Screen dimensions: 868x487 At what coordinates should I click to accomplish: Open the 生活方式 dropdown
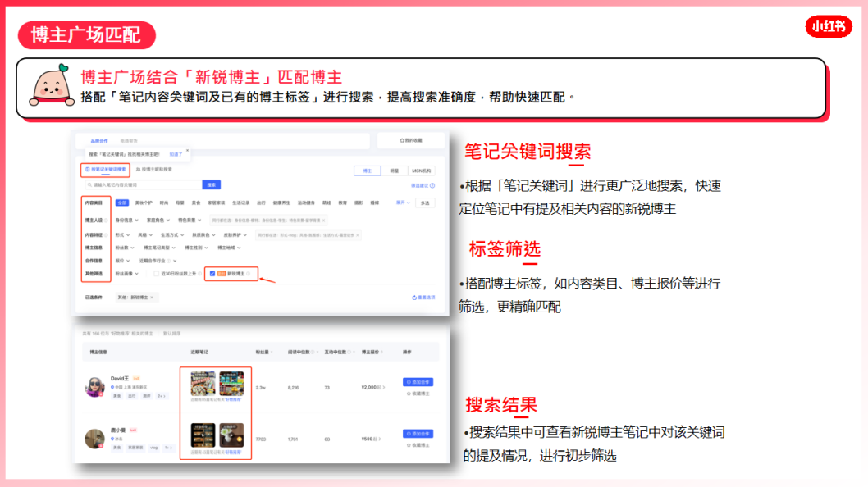coord(172,235)
